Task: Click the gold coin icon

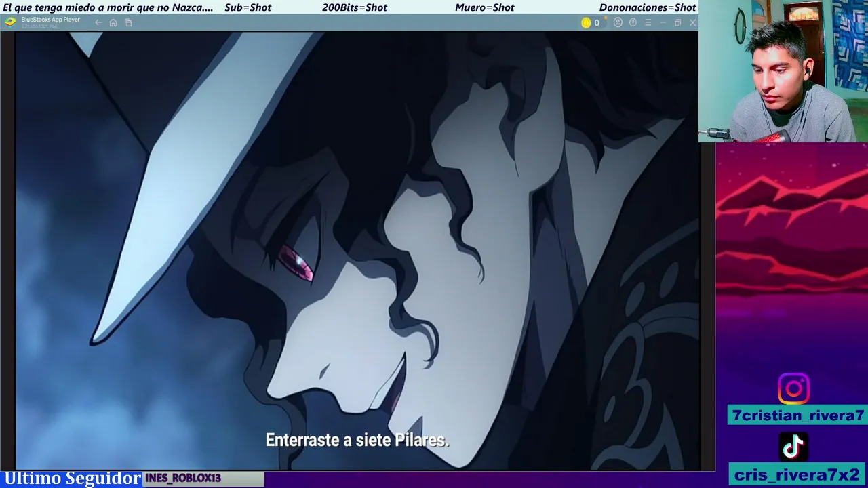Action: point(586,22)
